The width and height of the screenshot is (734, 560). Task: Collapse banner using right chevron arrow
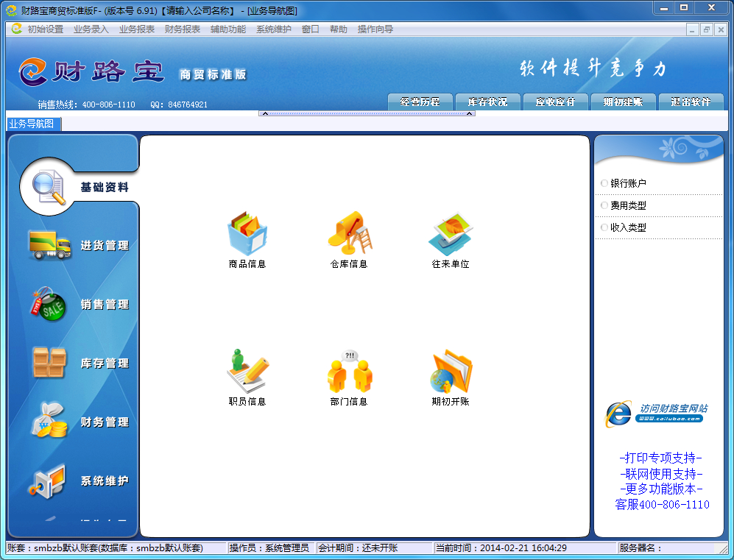469,113
